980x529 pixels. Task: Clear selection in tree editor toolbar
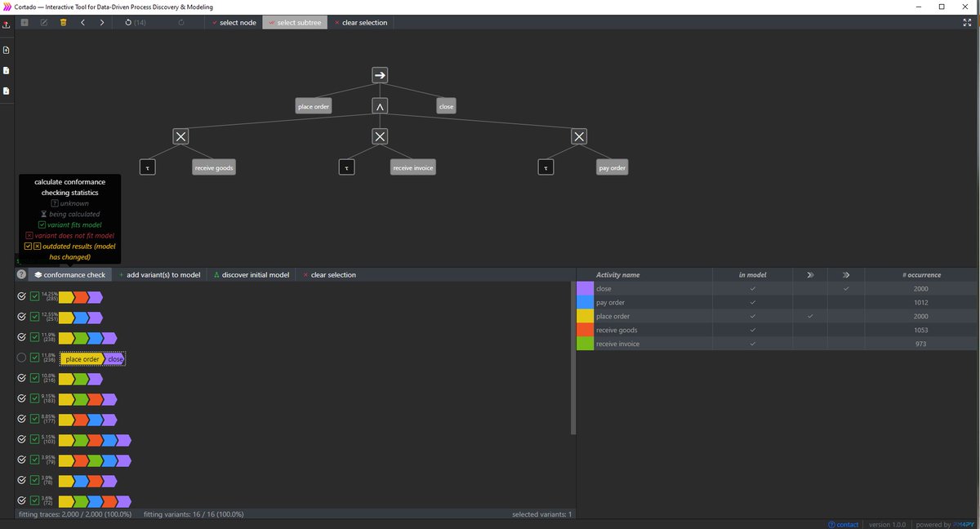360,23
